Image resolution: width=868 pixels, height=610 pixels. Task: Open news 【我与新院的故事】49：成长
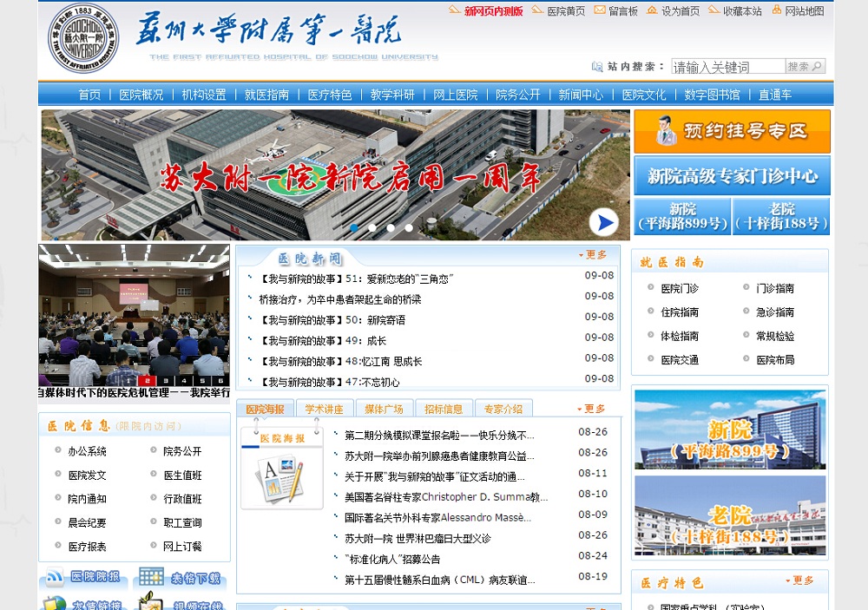tap(323, 340)
